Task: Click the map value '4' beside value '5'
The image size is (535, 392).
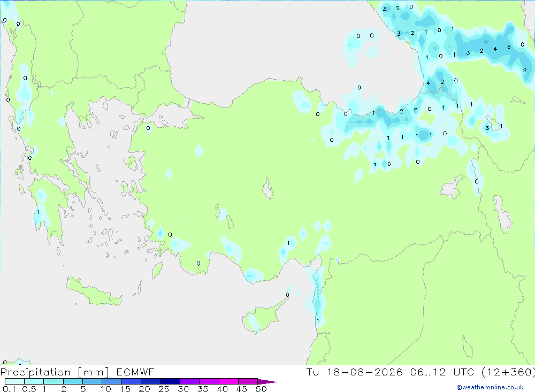Action: tap(495, 49)
